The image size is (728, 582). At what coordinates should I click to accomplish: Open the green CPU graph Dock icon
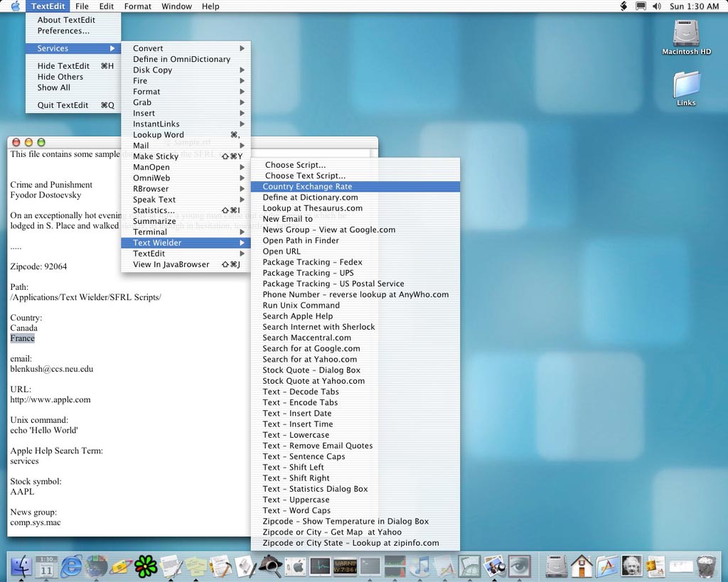click(x=395, y=566)
